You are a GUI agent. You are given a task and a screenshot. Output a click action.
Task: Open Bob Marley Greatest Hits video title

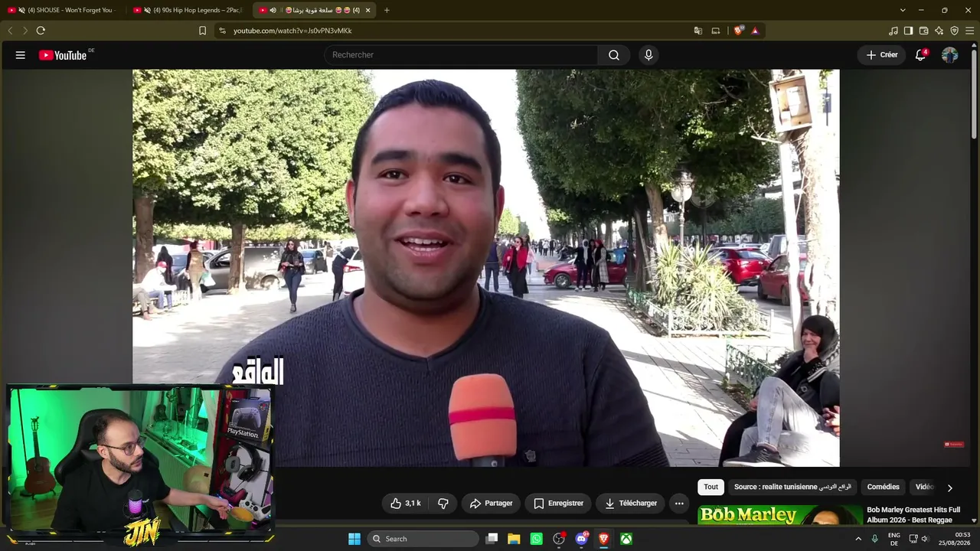coord(913,515)
